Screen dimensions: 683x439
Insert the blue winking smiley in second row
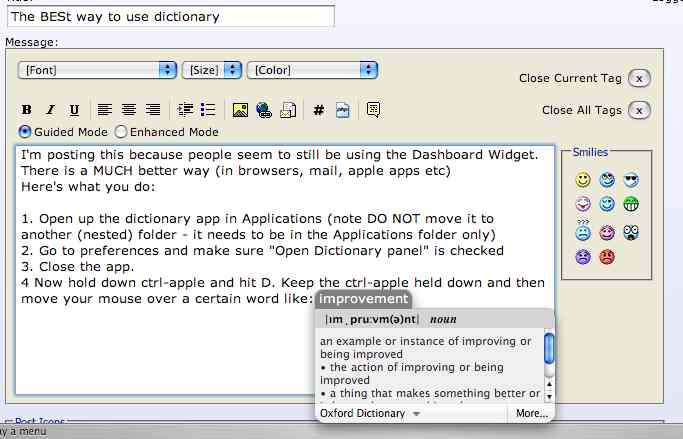(x=607, y=203)
